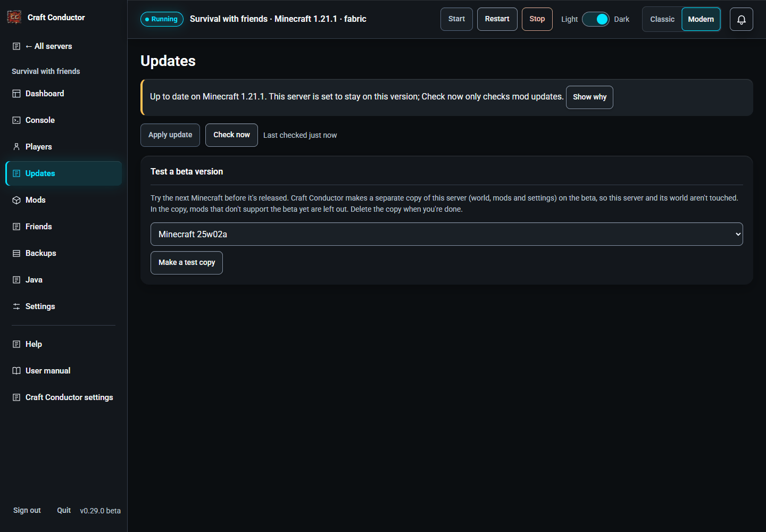The image size is (766, 532).
Task: Return to All servers list
Action: [64, 46]
